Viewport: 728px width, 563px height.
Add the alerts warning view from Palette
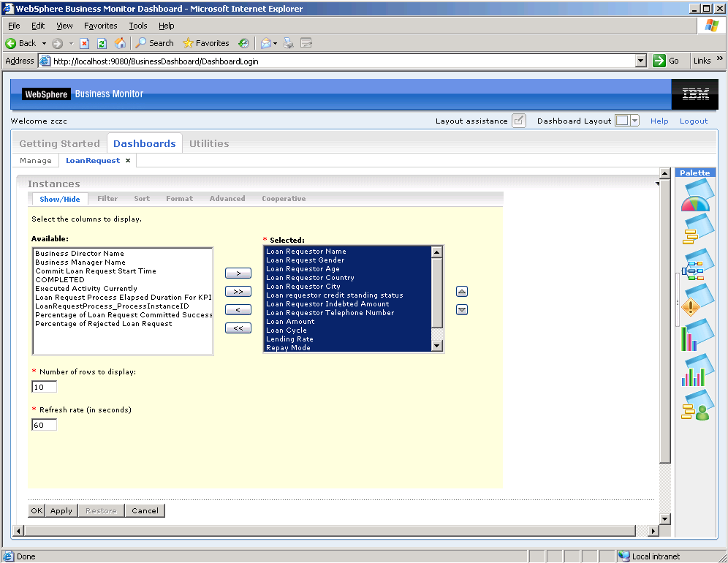click(x=697, y=300)
